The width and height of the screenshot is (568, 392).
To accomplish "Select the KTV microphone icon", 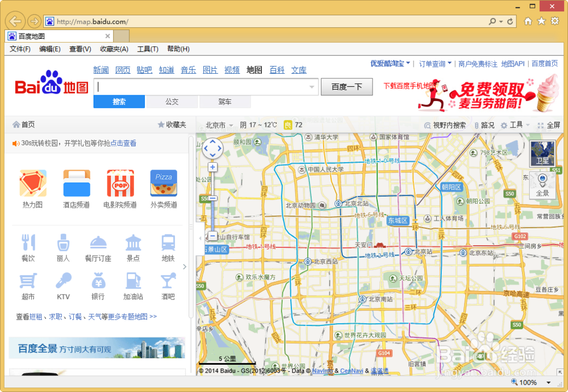I will click(64, 281).
